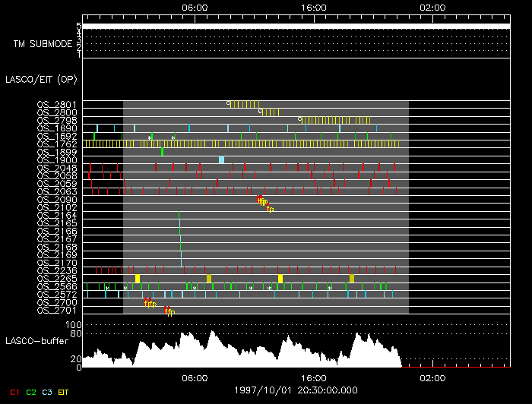Click the 'fp' marker below OS_2701 row
Screen dimensions: 532x404
169,311
